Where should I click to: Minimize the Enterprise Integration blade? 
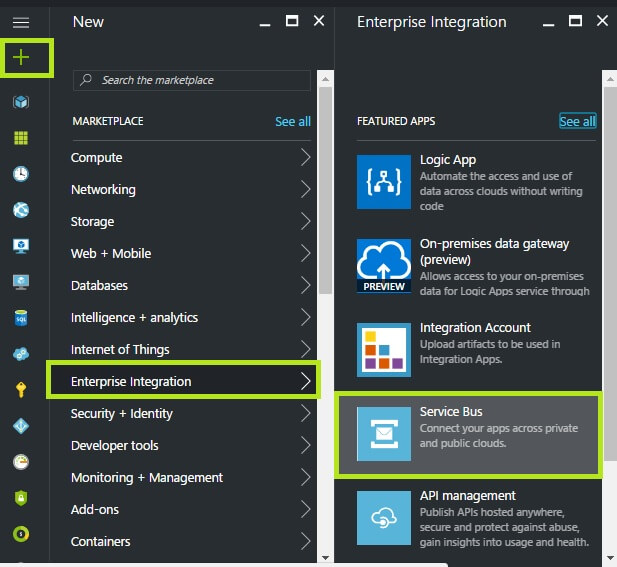pos(549,24)
